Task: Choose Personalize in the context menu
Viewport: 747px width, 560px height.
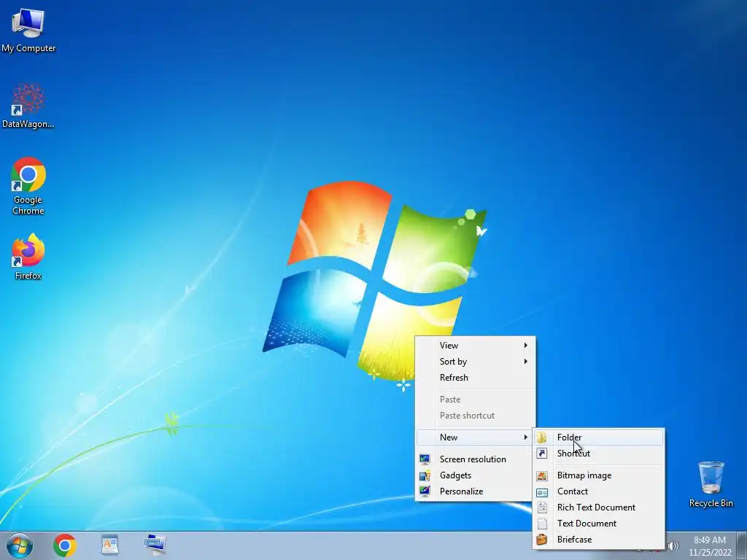Action: [476, 491]
